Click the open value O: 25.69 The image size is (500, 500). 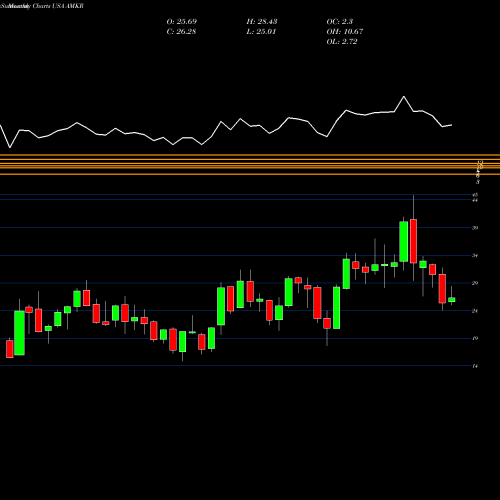point(182,22)
